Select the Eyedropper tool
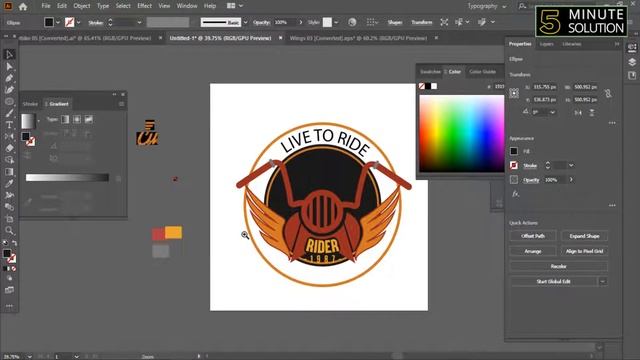Image resolution: width=640 pixels, height=360 pixels. click(x=9, y=184)
